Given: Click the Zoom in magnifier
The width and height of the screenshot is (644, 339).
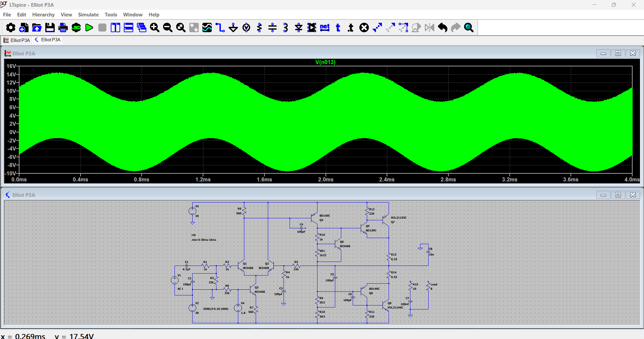Looking at the screenshot, I should click(155, 27).
